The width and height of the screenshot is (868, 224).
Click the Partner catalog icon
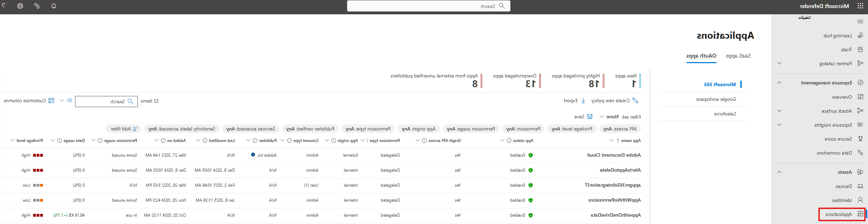coord(860,64)
